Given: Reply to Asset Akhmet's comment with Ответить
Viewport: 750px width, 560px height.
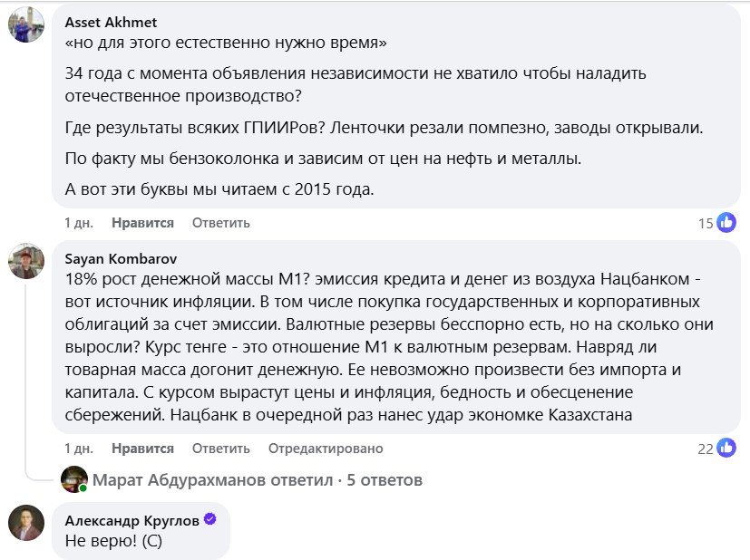Looking at the screenshot, I should pyautogui.click(x=221, y=223).
